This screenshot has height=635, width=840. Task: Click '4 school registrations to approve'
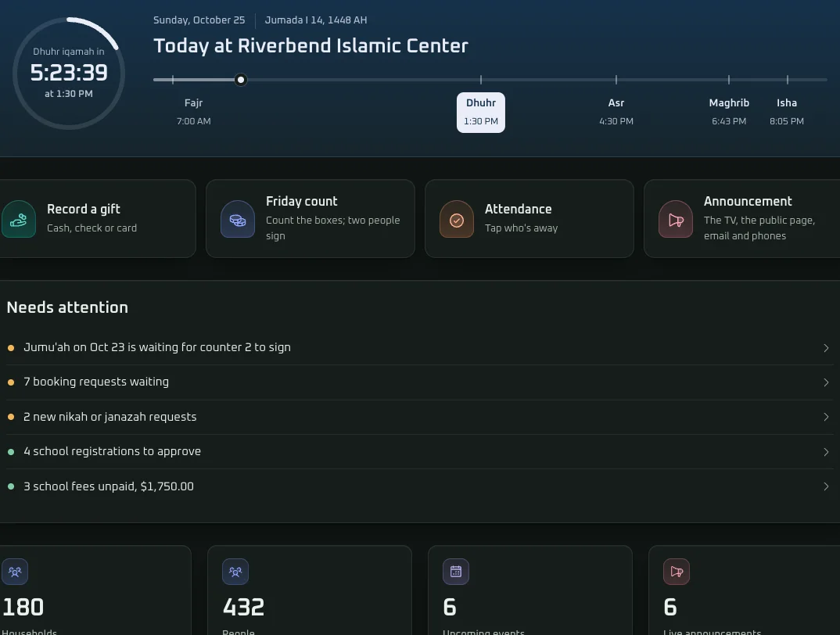112,451
